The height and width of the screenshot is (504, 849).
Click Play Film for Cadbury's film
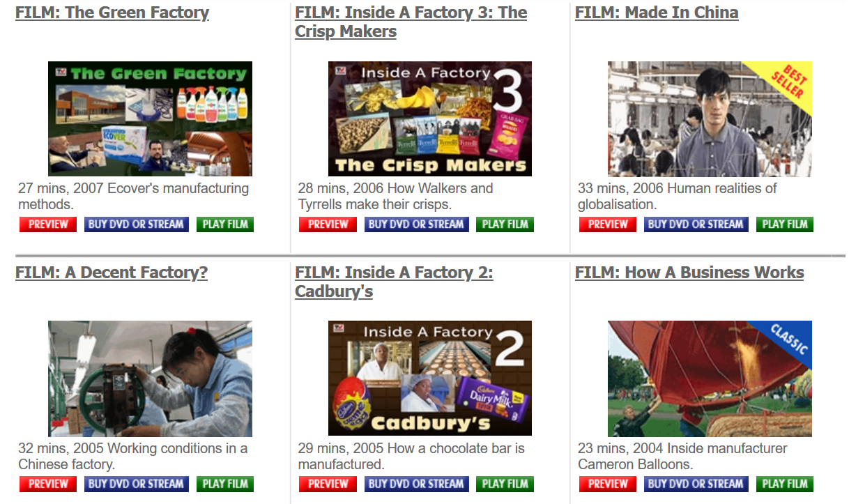[x=505, y=484]
